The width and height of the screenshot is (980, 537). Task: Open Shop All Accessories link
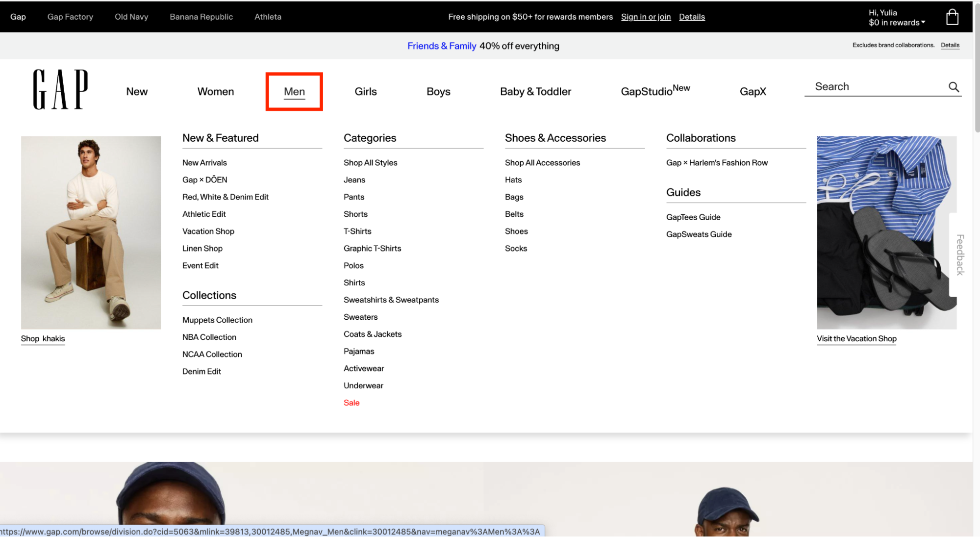(x=542, y=163)
